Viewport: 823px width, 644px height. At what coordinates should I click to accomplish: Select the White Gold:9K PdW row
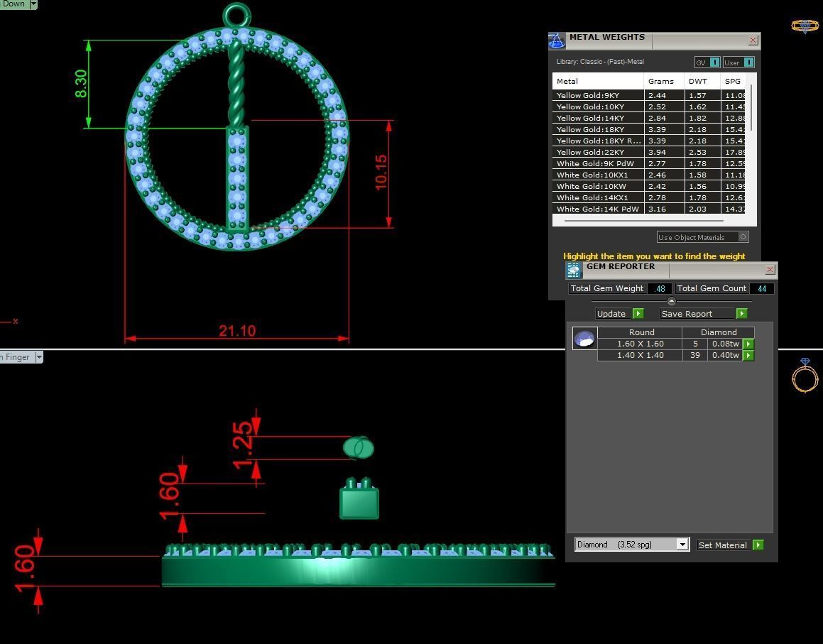[x=649, y=164]
